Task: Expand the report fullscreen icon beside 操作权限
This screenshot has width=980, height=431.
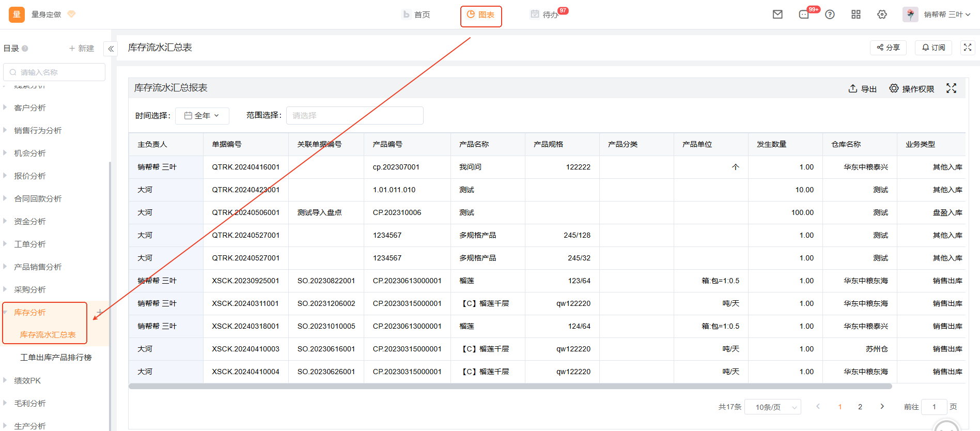Action: pos(952,88)
